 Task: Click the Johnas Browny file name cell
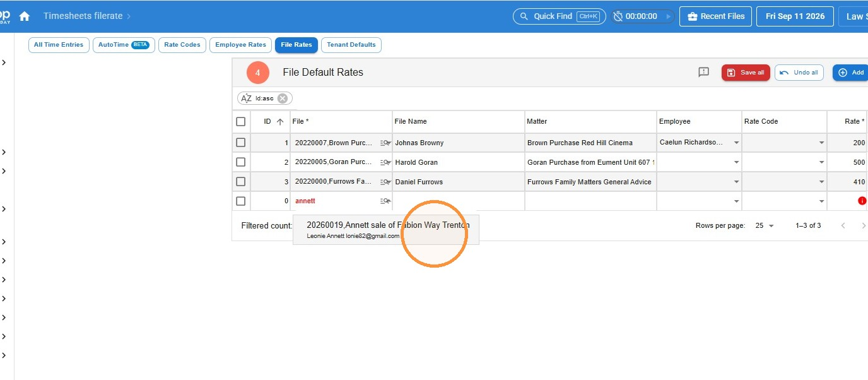click(458, 143)
